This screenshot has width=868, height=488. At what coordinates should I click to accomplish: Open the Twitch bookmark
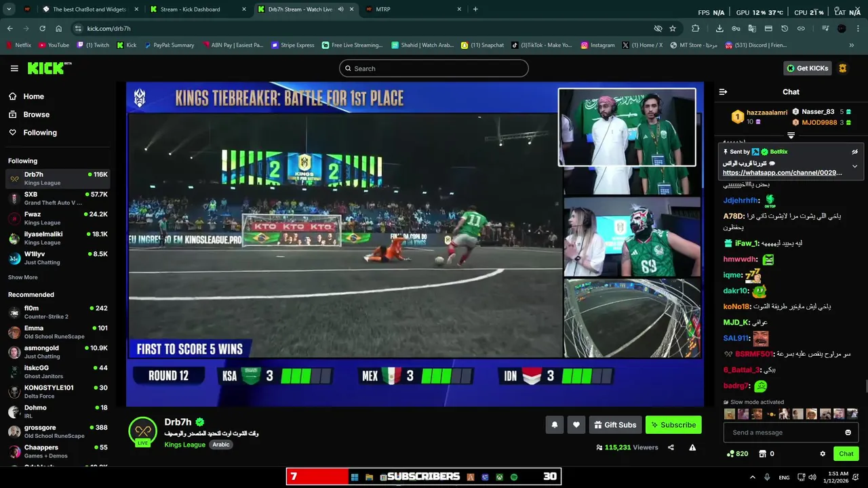93,45
